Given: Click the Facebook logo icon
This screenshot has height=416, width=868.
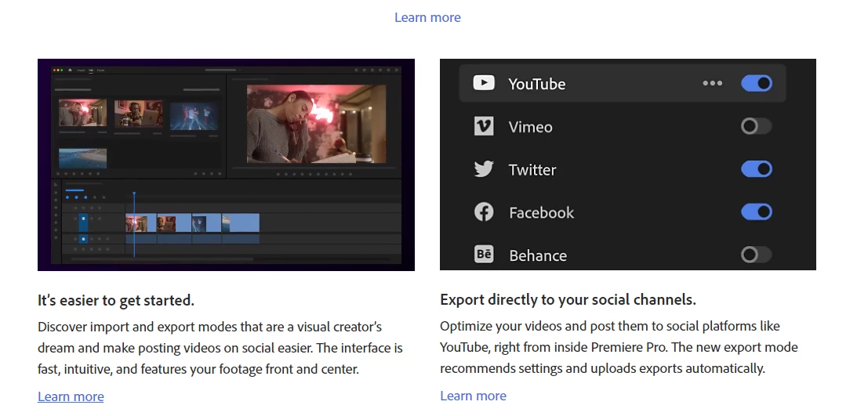Looking at the screenshot, I should click(484, 212).
